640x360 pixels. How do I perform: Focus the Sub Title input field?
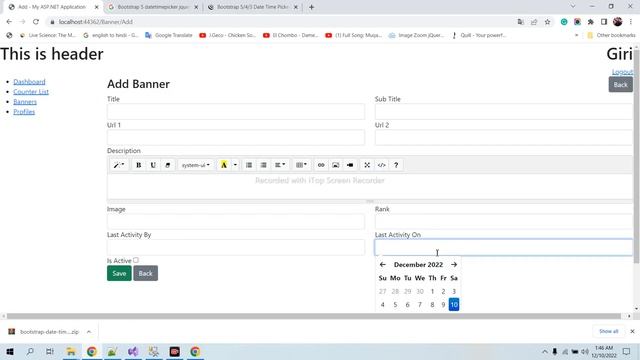tap(504, 111)
